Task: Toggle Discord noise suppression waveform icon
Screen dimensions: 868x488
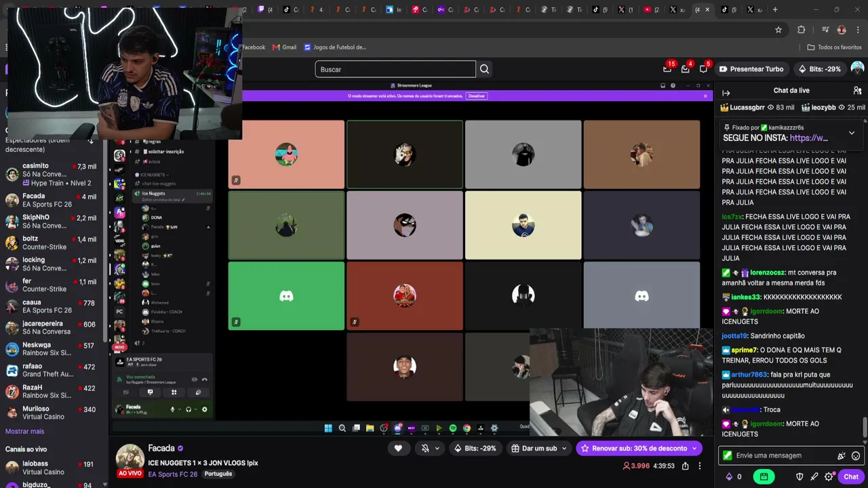Action: 195,380
